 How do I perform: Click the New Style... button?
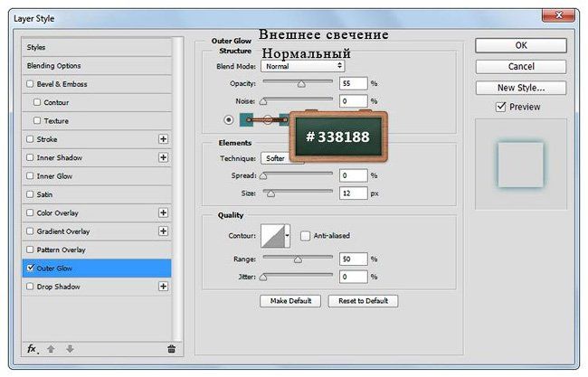point(521,88)
